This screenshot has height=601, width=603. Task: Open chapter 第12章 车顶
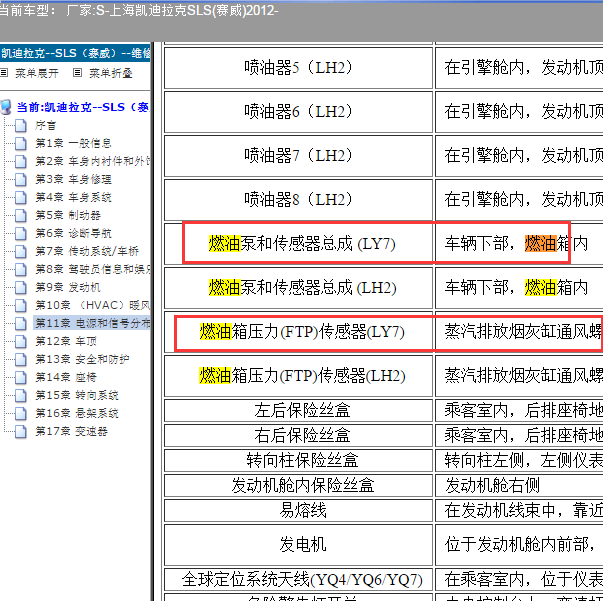click(x=66, y=341)
